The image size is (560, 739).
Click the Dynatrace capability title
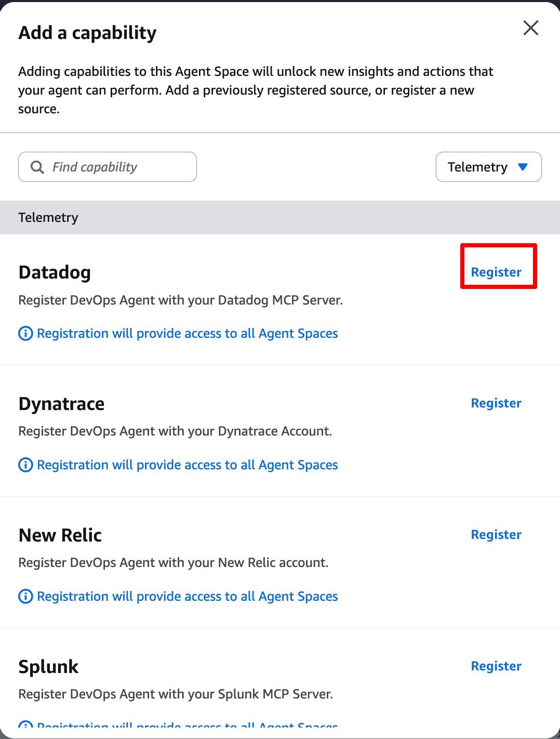coord(61,404)
